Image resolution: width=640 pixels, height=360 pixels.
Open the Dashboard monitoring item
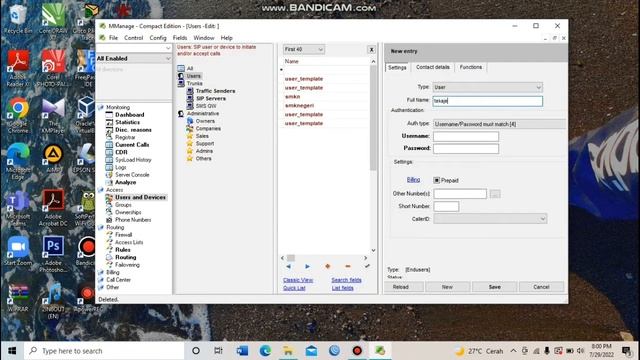tap(129, 115)
